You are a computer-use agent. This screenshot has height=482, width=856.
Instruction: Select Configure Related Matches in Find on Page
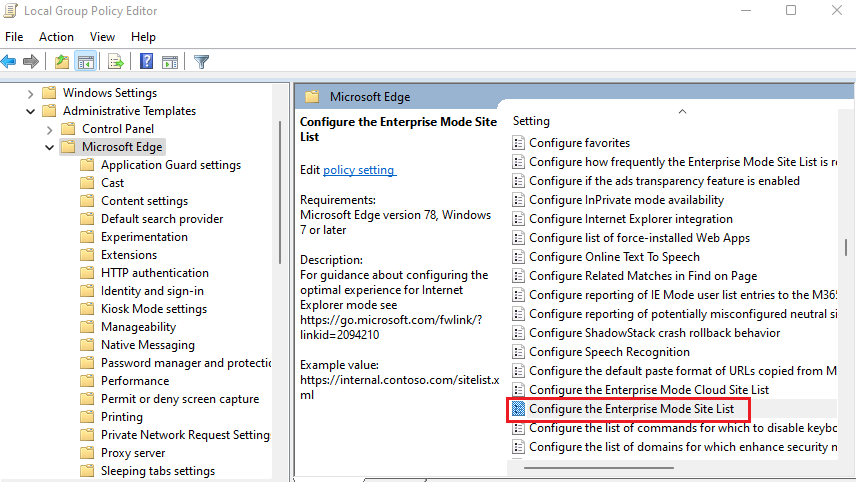[643, 276]
